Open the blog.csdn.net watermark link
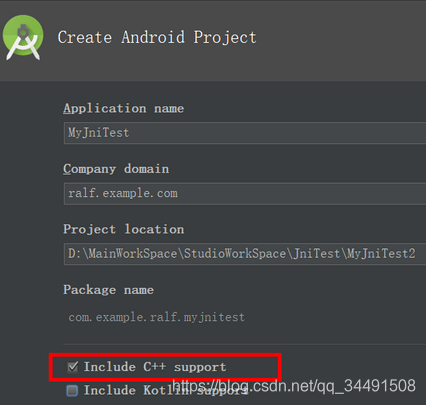The image size is (426, 405). [294, 386]
